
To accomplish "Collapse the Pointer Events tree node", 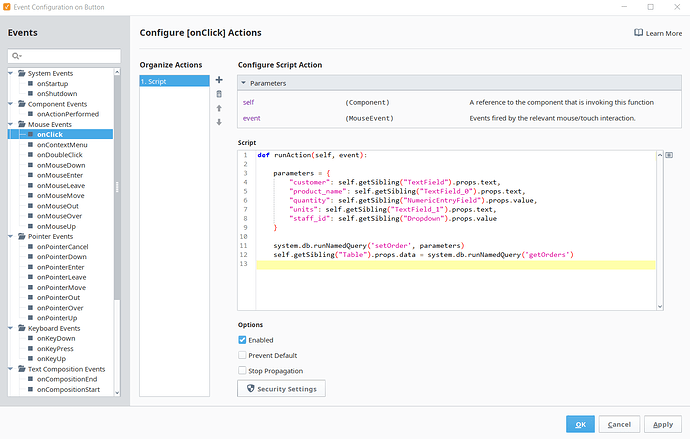I will [x=11, y=236].
